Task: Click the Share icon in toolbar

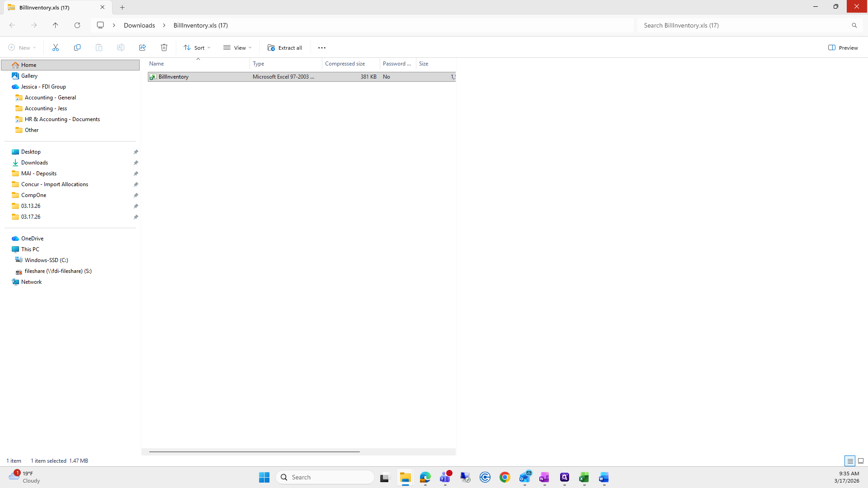Action: (x=142, y=47)
